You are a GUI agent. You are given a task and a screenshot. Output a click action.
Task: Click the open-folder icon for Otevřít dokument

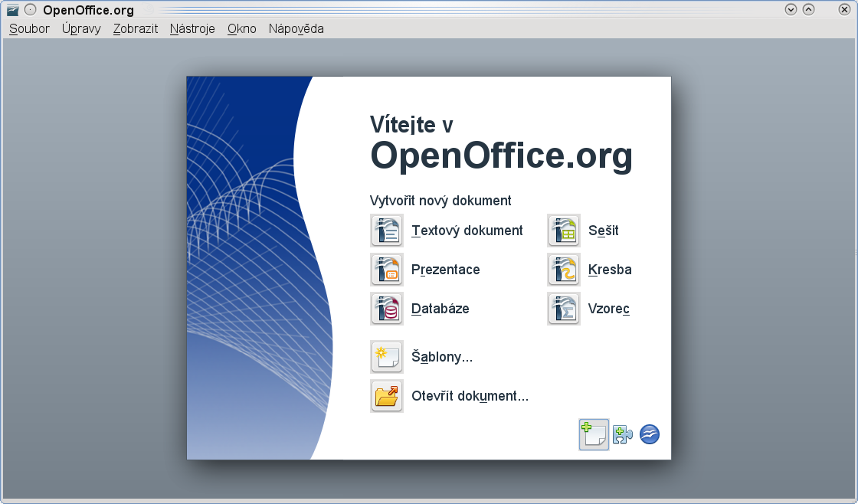pos(387,396)
